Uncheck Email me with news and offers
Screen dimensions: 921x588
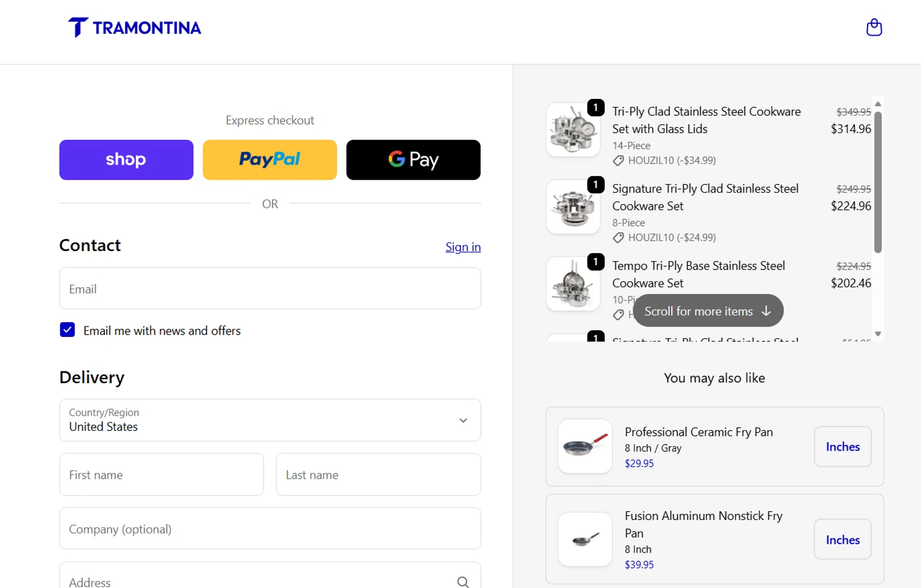(x=68, y=330)
